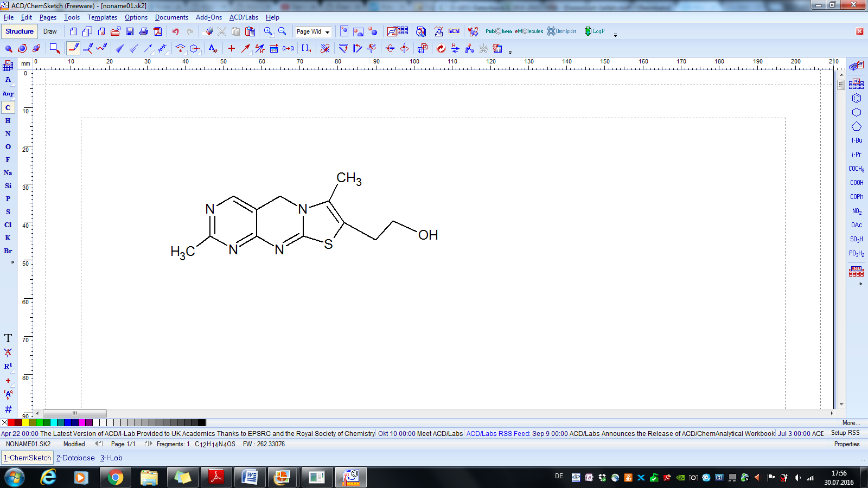Select the Draw Chains tool
This screenshot has height=488, width=868.
click(x=101, y=48)
